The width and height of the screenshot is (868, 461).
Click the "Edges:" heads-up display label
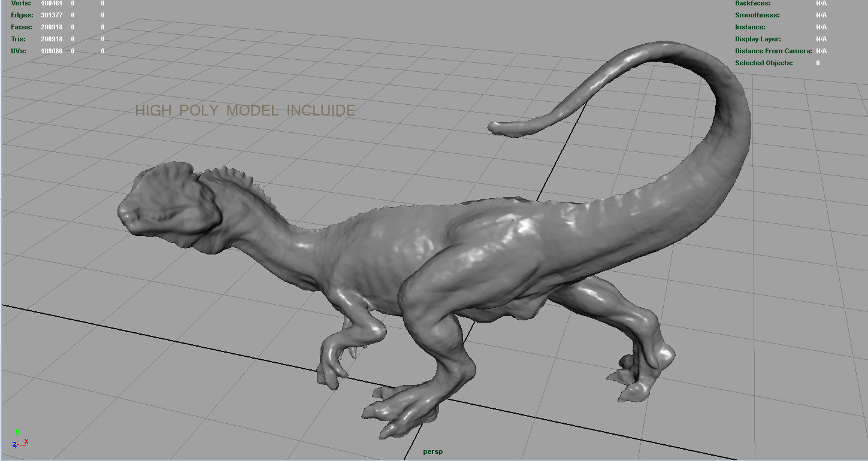click(22, 15)
